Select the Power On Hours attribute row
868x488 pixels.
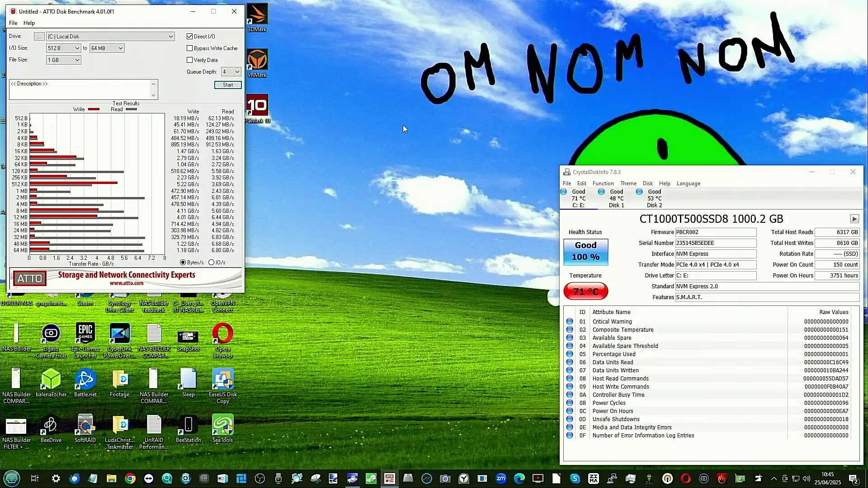click(708, 411)
